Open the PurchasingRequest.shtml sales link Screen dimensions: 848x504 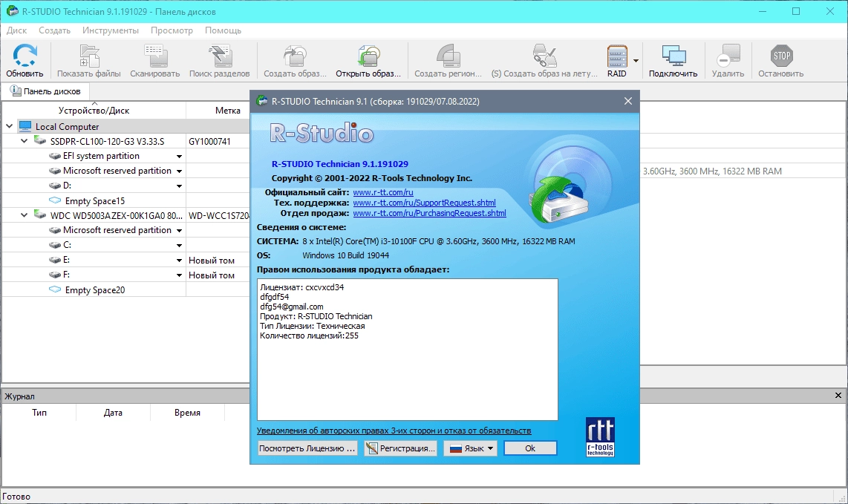429,213
